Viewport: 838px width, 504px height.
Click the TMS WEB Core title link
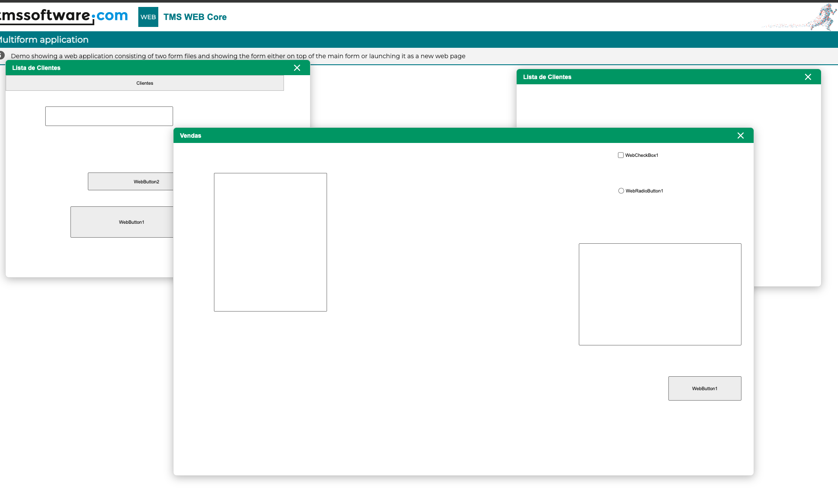[195, 17]
